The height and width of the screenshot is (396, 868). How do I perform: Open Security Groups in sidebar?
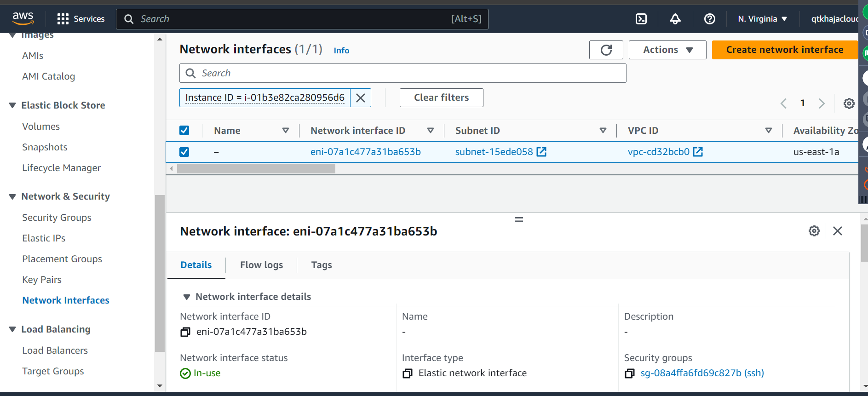pos(57,218)
